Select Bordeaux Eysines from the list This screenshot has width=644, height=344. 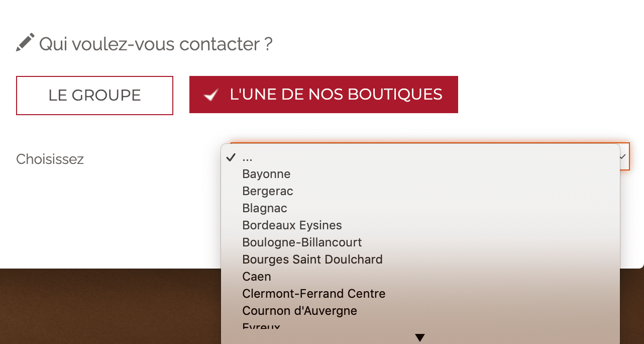coord(292,225)
